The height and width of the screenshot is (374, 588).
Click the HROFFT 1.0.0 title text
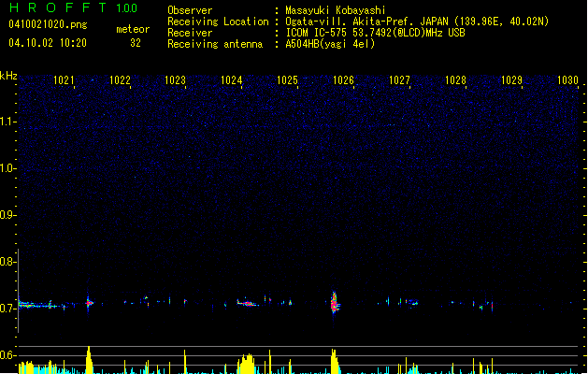[73, 7]
